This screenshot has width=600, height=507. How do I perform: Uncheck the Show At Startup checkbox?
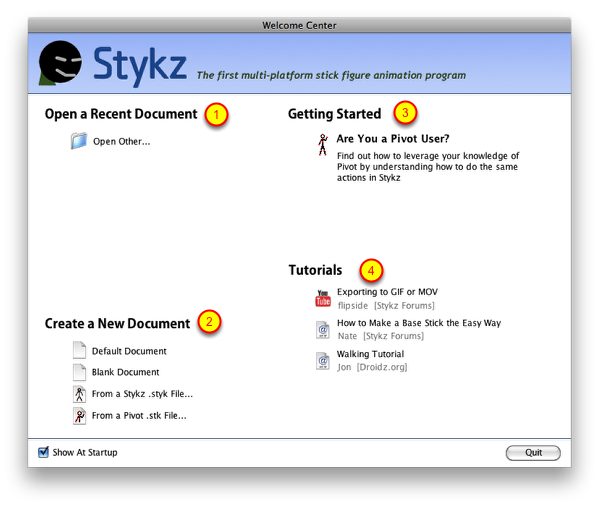click(43, 452)
